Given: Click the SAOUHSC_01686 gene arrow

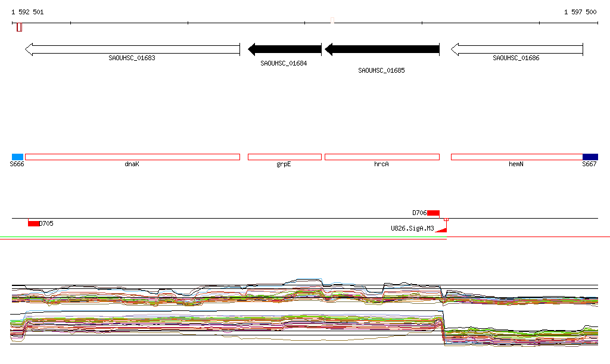Looking at the screenshot, I should (517, 49).
